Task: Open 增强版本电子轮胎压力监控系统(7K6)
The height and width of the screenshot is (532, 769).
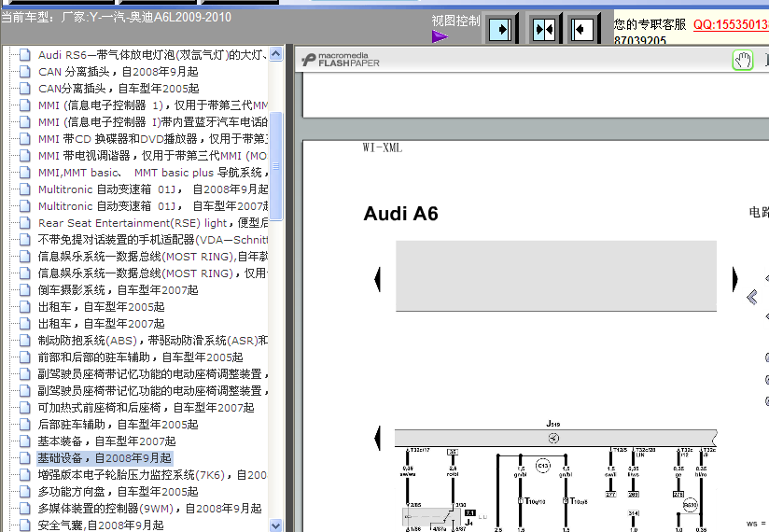Action: click(x=152, y=475)
